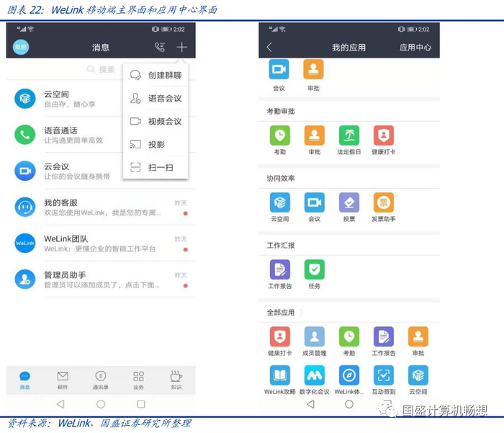
Task: Tap Android recents button on left phone
Action: point(141,404)
